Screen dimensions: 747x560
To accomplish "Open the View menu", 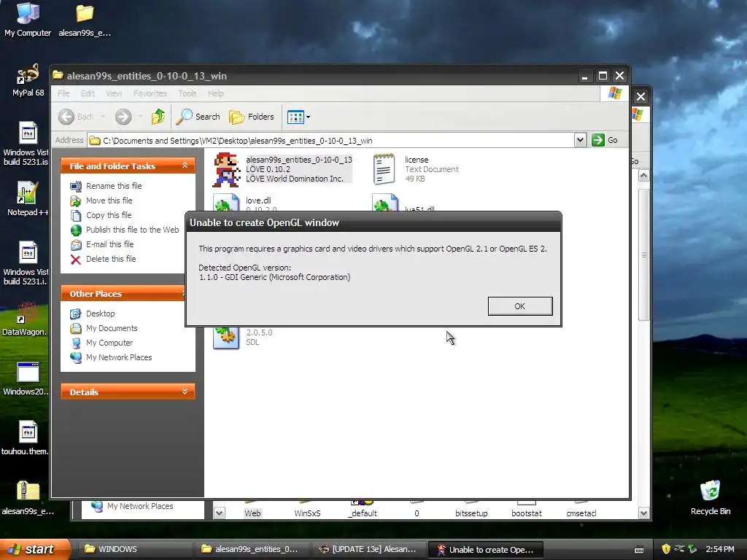I will click(x=114, y=93).
